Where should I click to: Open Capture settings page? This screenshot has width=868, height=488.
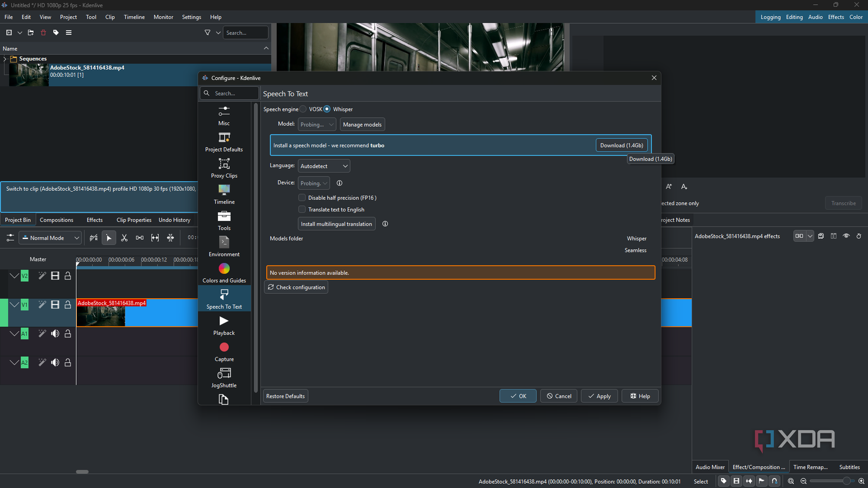tap(224, 352)
